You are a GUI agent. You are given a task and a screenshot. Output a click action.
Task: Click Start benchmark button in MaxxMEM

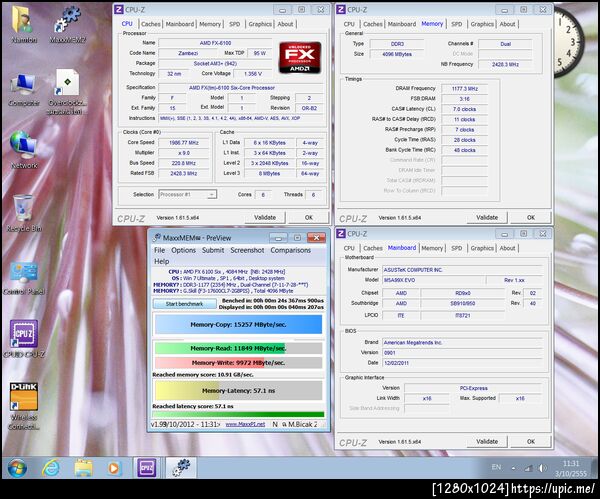pos(184,304)
